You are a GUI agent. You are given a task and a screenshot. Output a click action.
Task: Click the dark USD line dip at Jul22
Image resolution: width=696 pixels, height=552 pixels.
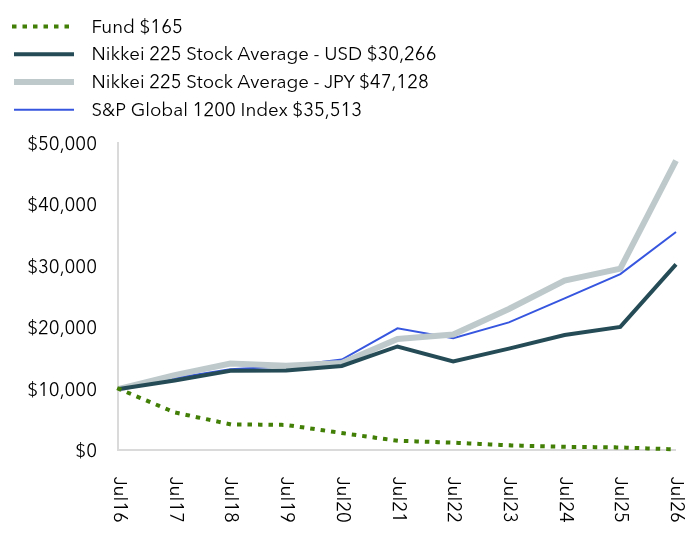click(x=453, y=361)
